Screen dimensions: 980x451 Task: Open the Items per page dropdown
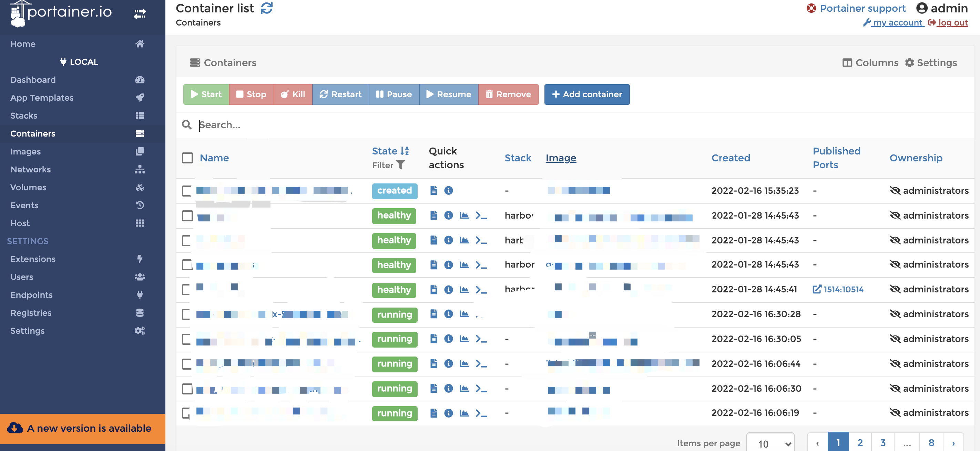click(x=770, y=443)
